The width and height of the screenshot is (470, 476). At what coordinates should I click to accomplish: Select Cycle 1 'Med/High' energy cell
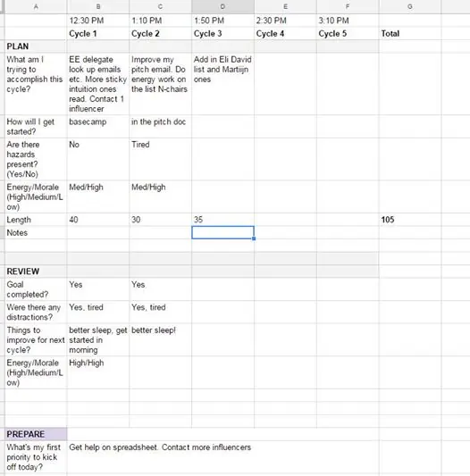coord(98,196)
